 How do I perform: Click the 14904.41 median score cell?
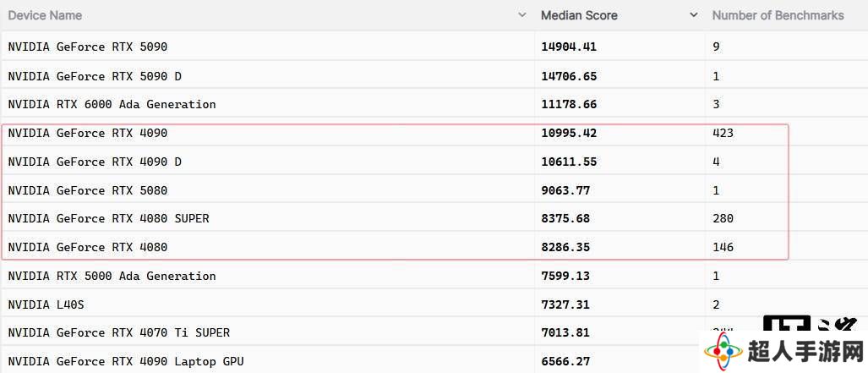[569, 47]
